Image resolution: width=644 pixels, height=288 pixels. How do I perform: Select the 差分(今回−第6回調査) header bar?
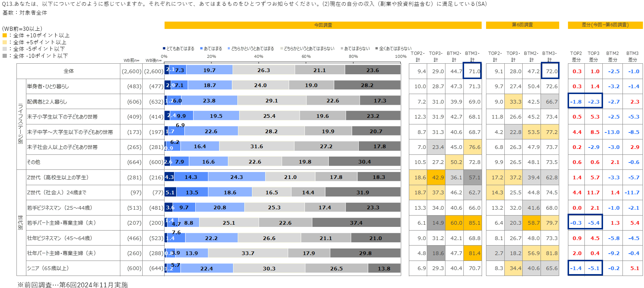pyautogui.click(x=605, y=25)
